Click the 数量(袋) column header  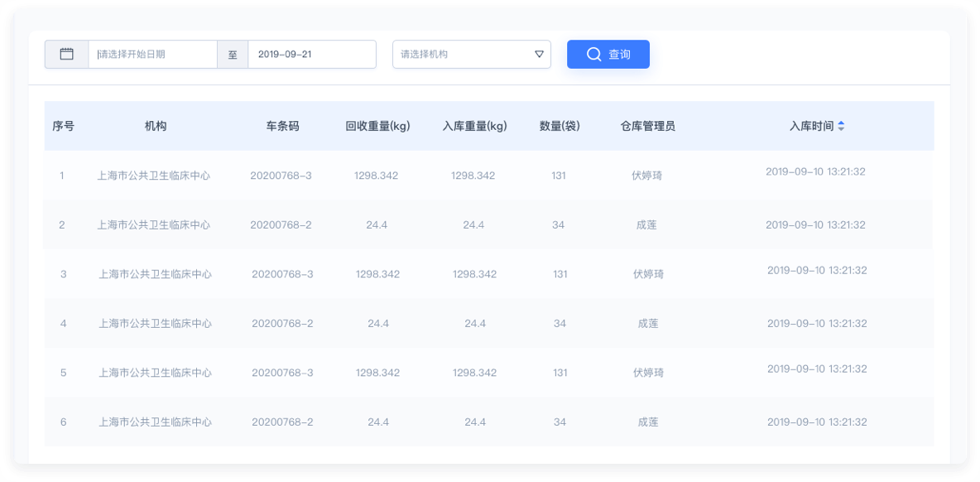560,126
